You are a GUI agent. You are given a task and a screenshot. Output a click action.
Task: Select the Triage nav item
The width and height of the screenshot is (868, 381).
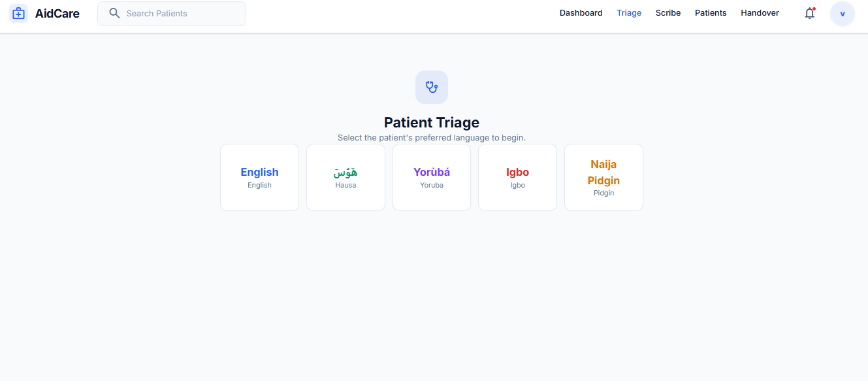tap(629, 13)
